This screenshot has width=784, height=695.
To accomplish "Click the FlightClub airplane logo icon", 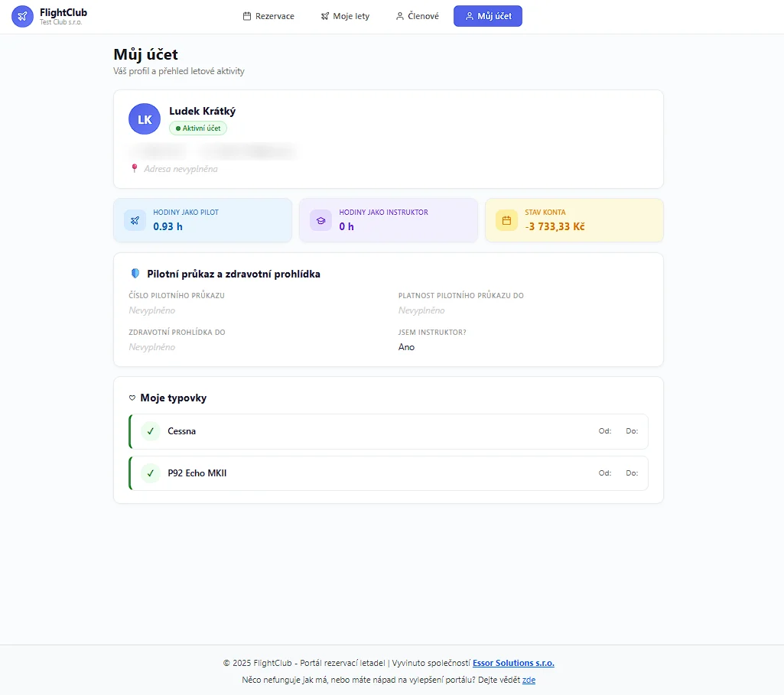I will 22,17.
